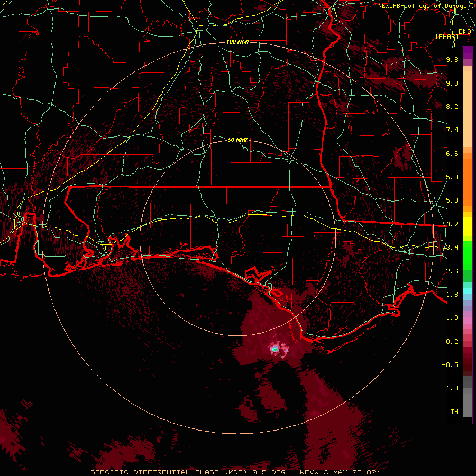Click the 0.2 value on the color scale

tap(452, 342)
